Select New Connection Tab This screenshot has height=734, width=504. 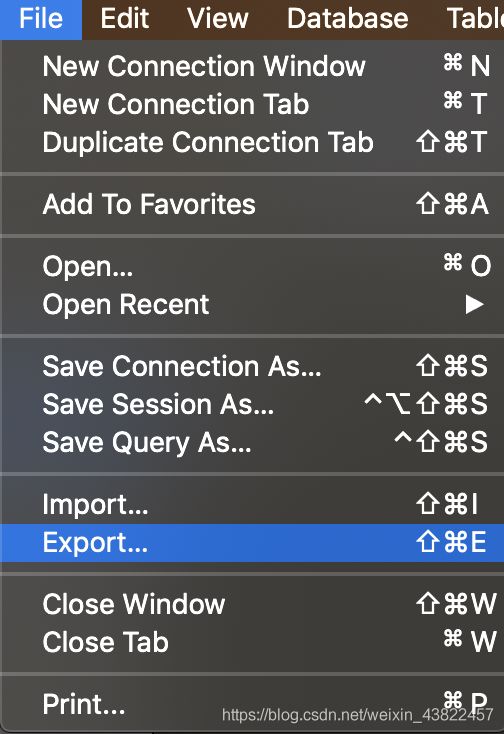252,104
